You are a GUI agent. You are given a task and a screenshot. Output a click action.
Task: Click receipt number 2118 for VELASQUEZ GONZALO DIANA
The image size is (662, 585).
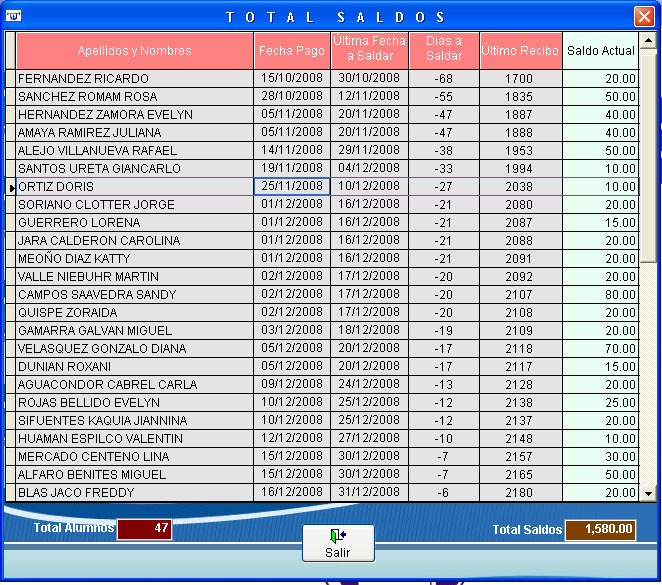pyautogui.click(x=519, y=349)
